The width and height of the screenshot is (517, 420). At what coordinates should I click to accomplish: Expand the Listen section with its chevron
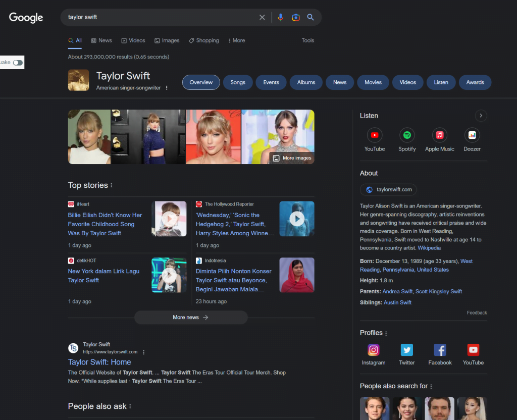(481, 116)
